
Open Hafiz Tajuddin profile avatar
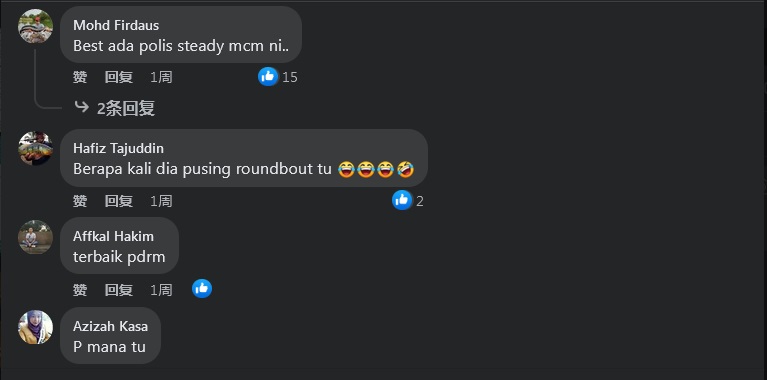click(x=35, y=148)
